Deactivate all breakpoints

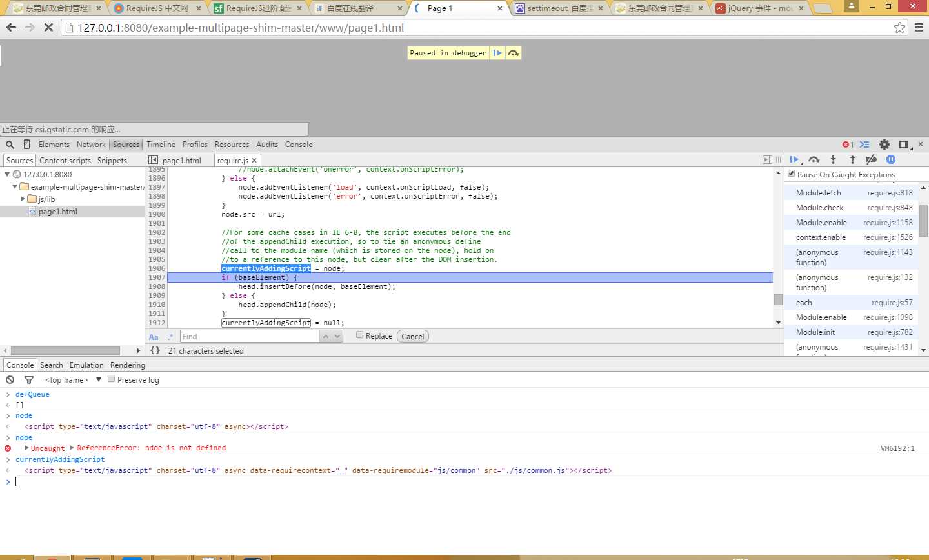[x=871, y=159]
